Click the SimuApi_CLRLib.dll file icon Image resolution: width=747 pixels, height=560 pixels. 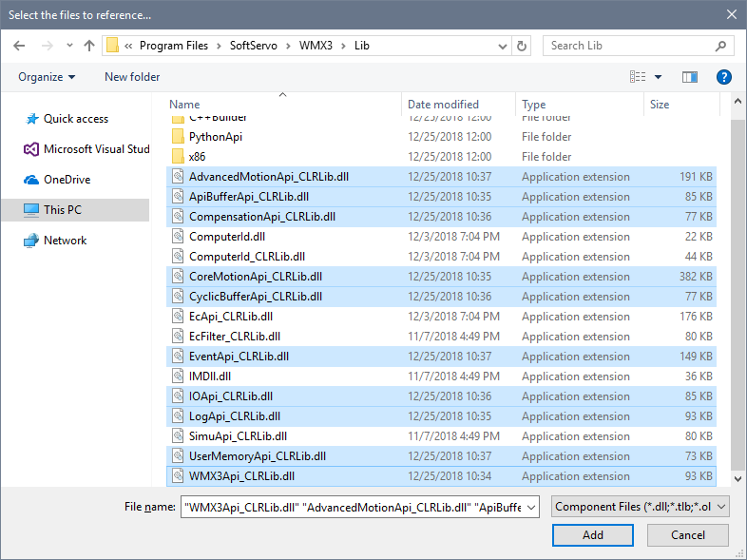178,436
